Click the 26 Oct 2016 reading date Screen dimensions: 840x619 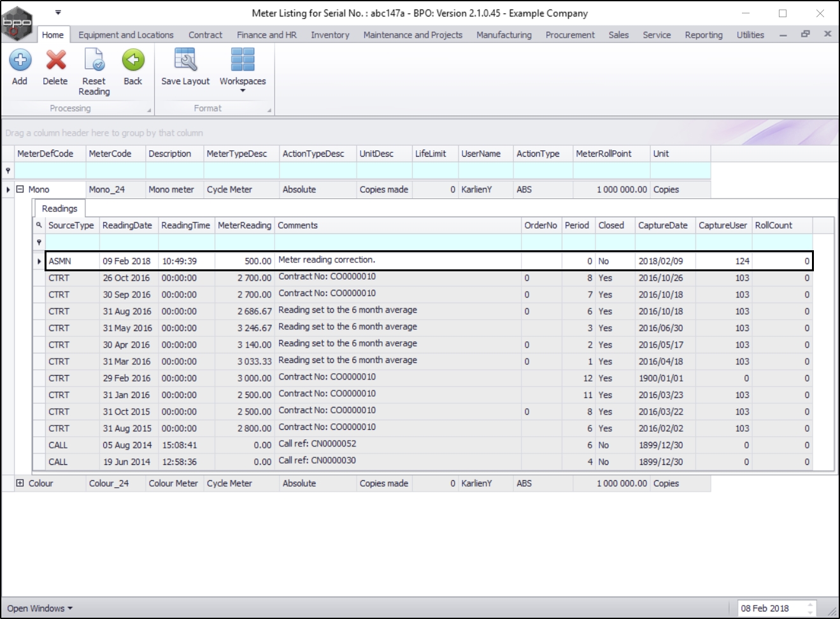127,278
